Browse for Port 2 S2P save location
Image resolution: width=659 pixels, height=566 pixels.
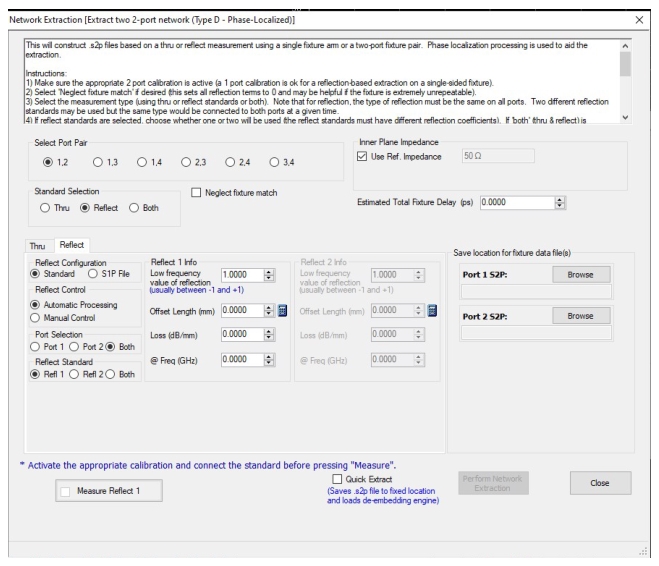pyautogui.click(x=580, y=315)
